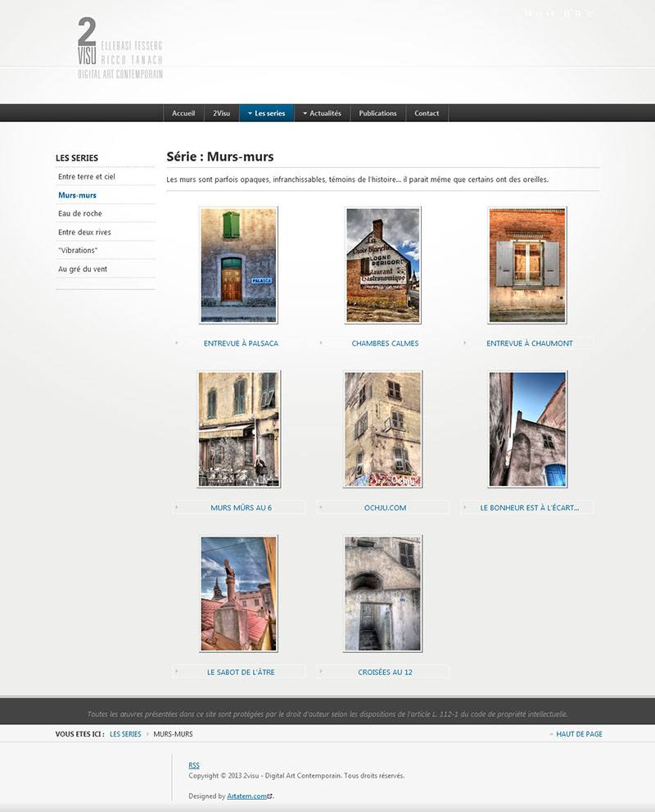655x812 pixels.
Task: Open the Contact page from navigation
Action: pyautogui.click(x=427, y=113)
